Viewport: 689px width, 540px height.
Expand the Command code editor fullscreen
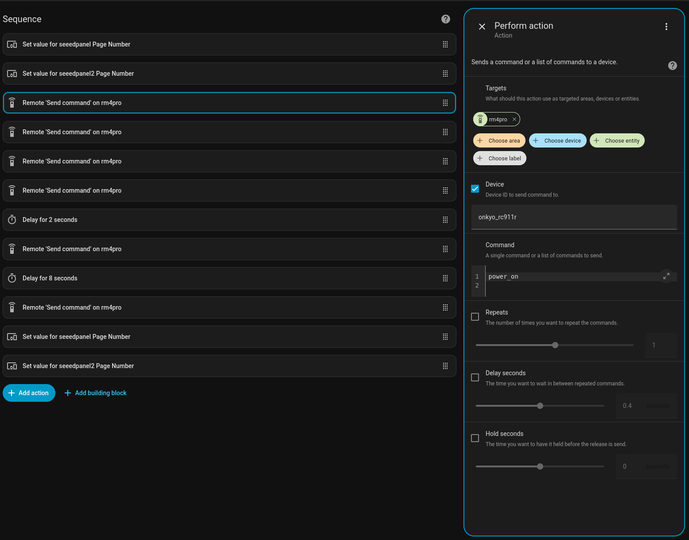click(x=666, y=276)
